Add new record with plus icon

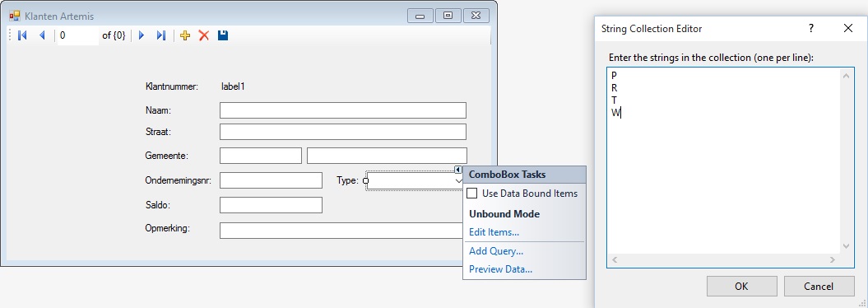point(185,35)
